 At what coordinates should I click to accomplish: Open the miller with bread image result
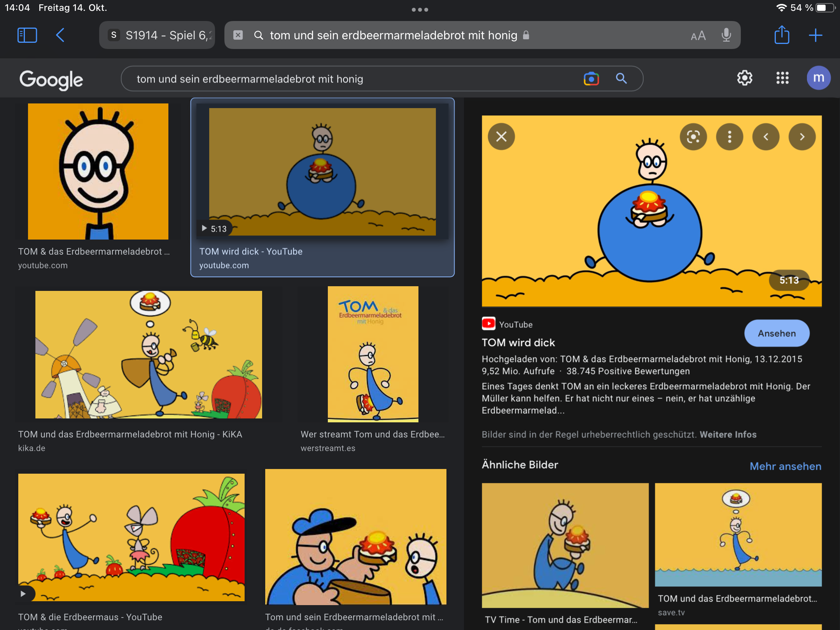[x=356, y=537]
